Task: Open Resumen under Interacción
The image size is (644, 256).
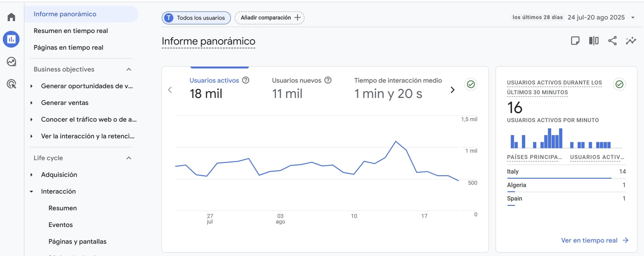Action: point(63,208)
